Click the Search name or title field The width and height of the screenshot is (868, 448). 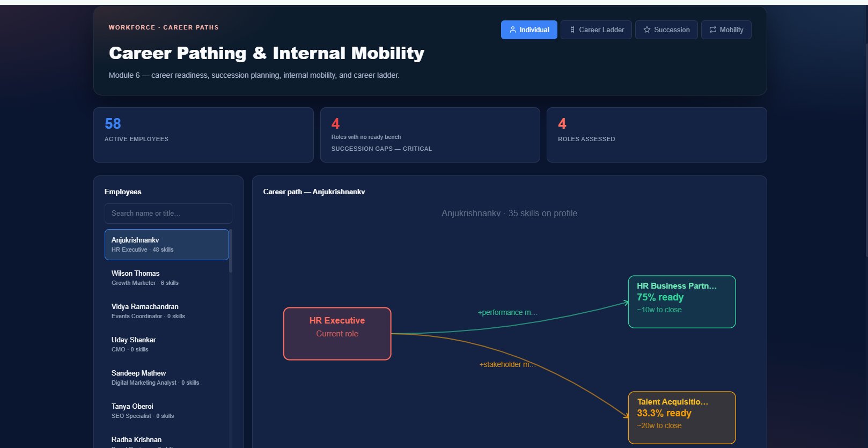point(168,214)
